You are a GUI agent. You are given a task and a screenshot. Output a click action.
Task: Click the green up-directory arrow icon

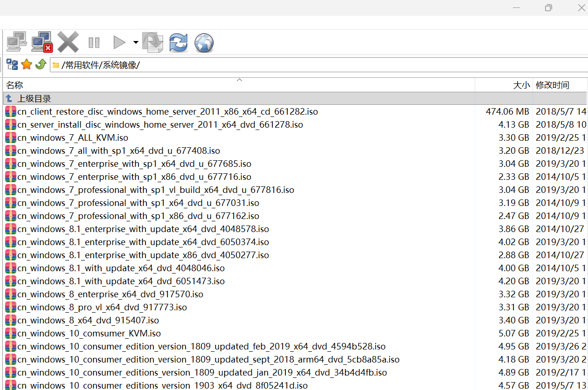[x=41, y=64]
